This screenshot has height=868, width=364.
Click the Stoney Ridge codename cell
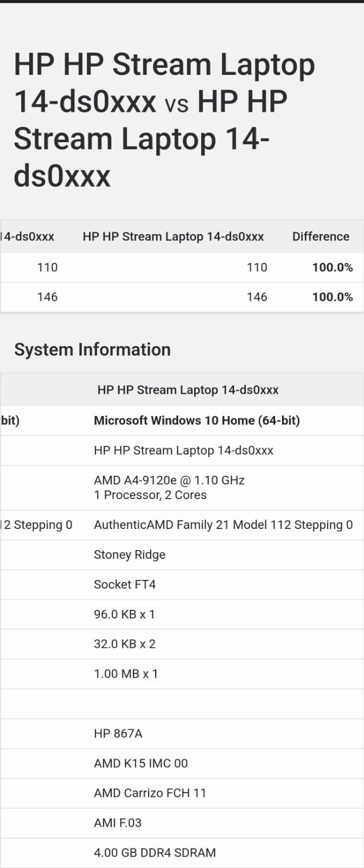point(129,554)
